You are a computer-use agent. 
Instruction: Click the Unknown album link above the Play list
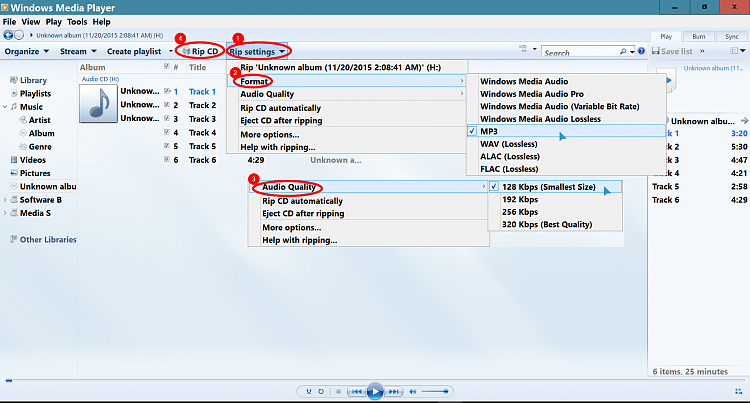click(713, 68)
